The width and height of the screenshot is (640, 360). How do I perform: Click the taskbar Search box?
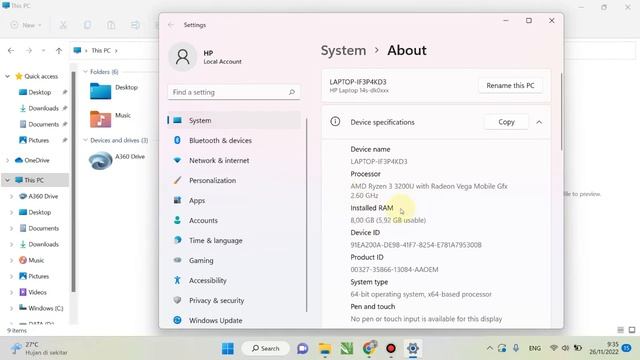tap(266, 349)
